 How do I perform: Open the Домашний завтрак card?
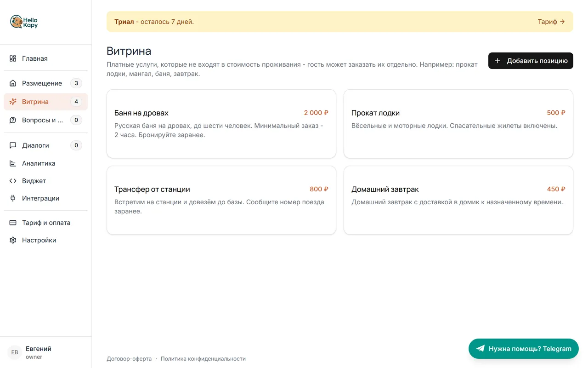[458, 200]
